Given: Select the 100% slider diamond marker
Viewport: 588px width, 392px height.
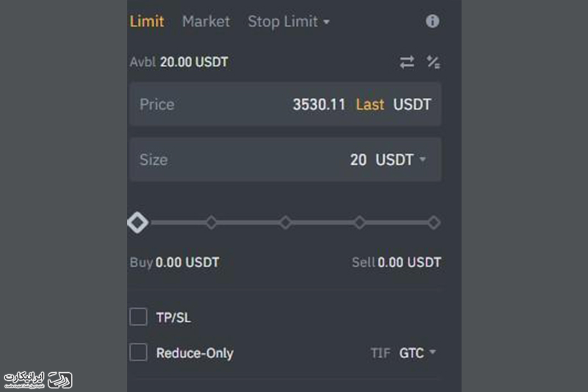Looking at the screenshot, I should 434,222.
